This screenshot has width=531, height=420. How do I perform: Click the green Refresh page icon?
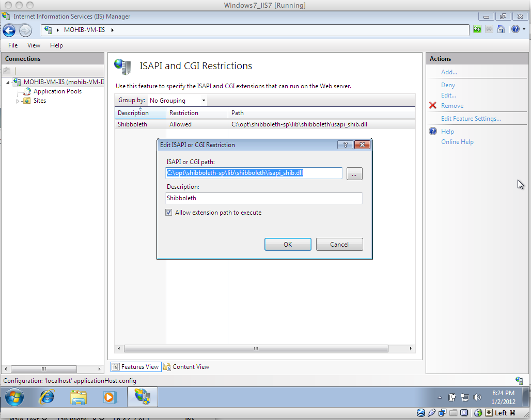point(477,29)
